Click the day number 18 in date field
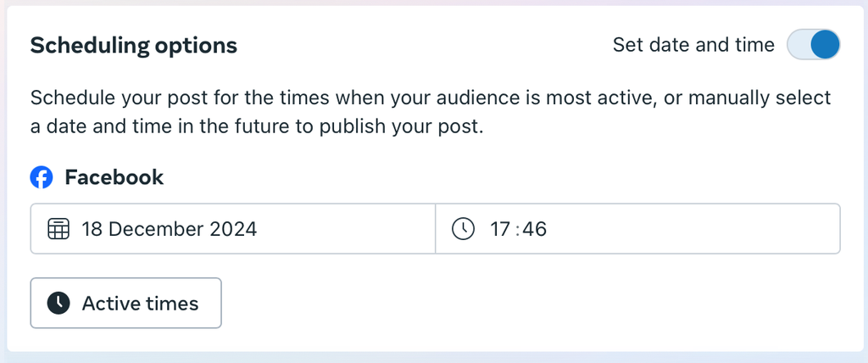The image size is (868, 363). 92,229
